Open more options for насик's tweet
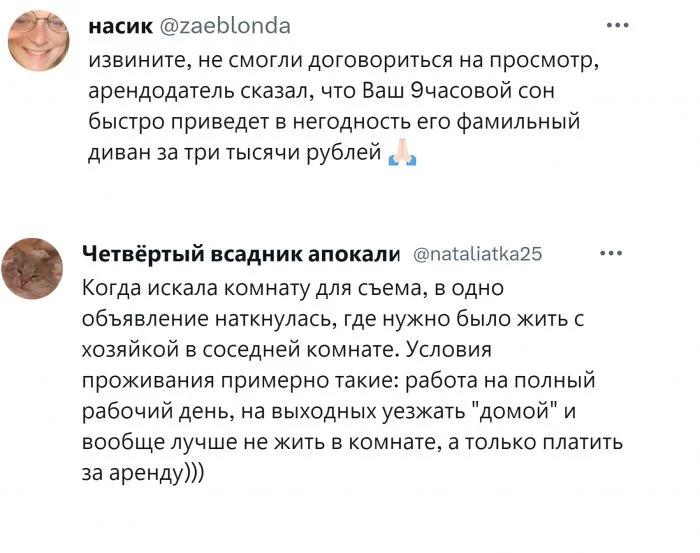The height and width of the screenshot is (553, 700). point(618,26)
